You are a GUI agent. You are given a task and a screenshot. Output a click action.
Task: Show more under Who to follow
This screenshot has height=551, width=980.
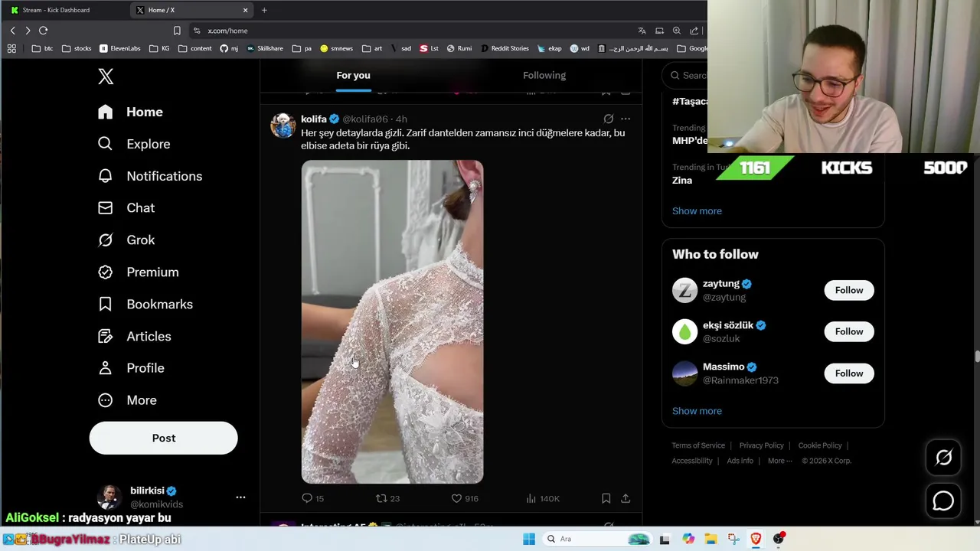point(697,411)
